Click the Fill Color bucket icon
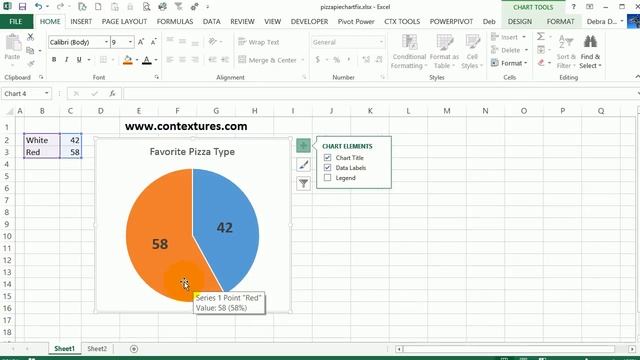Screen dimensions: 640x360 coord(127,60)
